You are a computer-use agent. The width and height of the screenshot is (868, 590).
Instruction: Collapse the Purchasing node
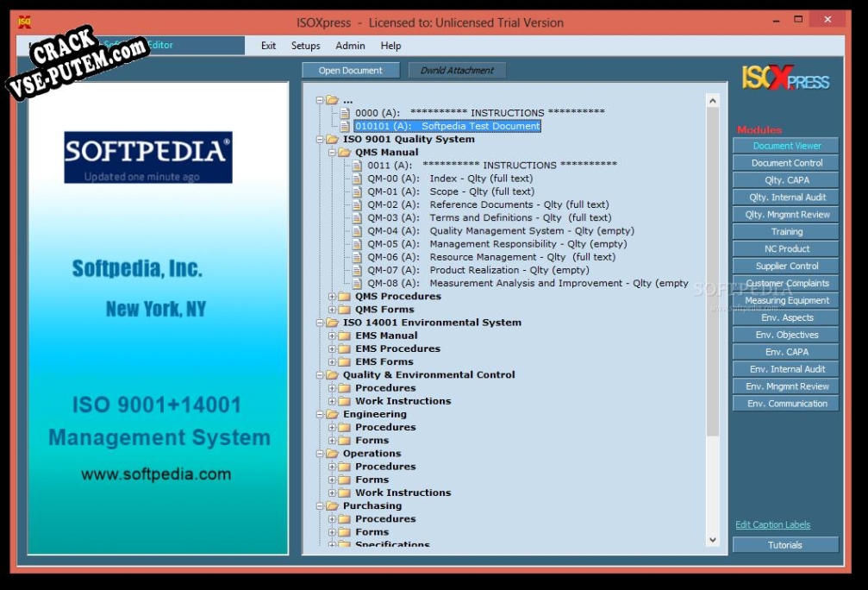pos(320,505)
